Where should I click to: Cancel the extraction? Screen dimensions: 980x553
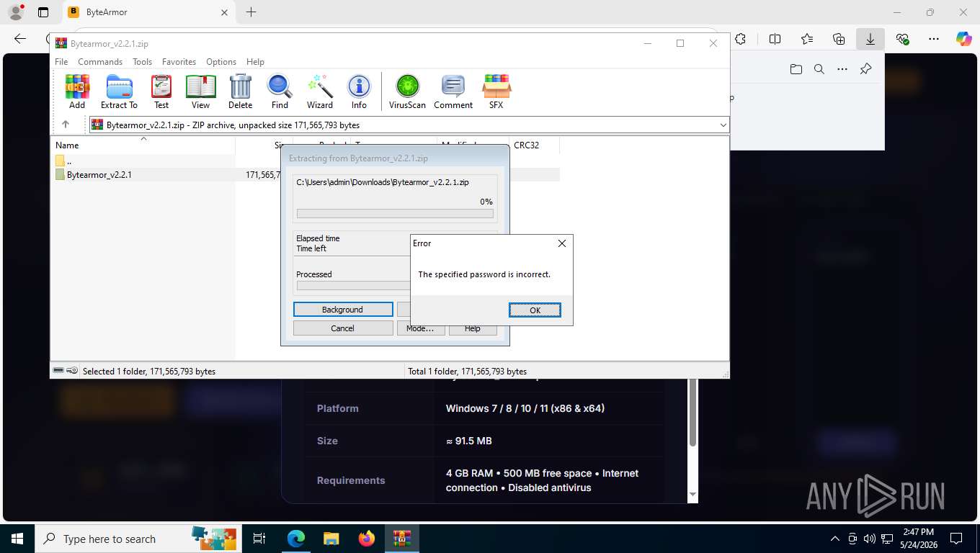click(x=342, y=328)
